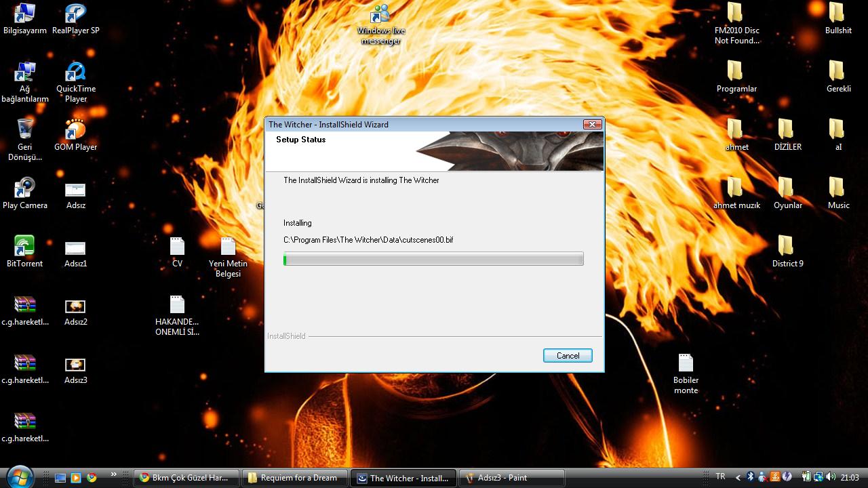Click the 21:03 taskbar clock
Image resolution: width=868 pixels, height=488 pixels.
click(x=850, y=478)
